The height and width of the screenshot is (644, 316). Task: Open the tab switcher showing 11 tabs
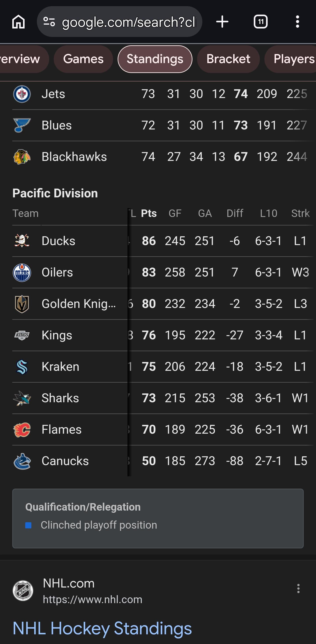pyautogui.click(x=260, y=22)
